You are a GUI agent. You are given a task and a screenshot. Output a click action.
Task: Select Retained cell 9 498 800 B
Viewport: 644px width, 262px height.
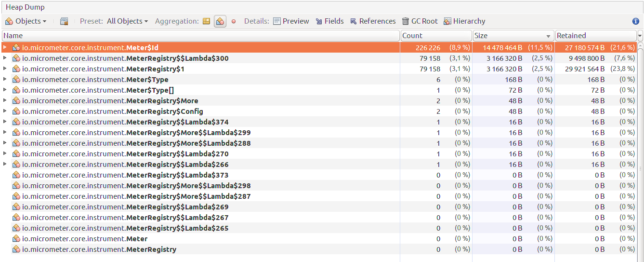click(x=584, y=58)
